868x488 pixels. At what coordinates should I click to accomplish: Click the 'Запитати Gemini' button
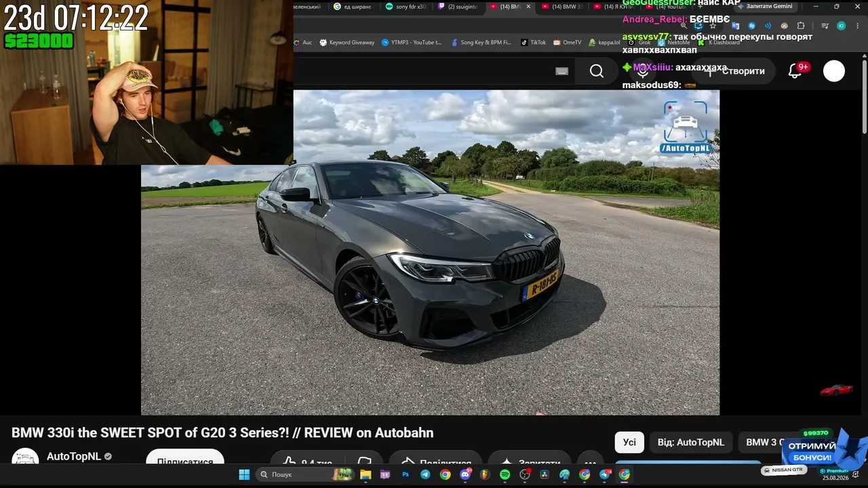[764, 7]
